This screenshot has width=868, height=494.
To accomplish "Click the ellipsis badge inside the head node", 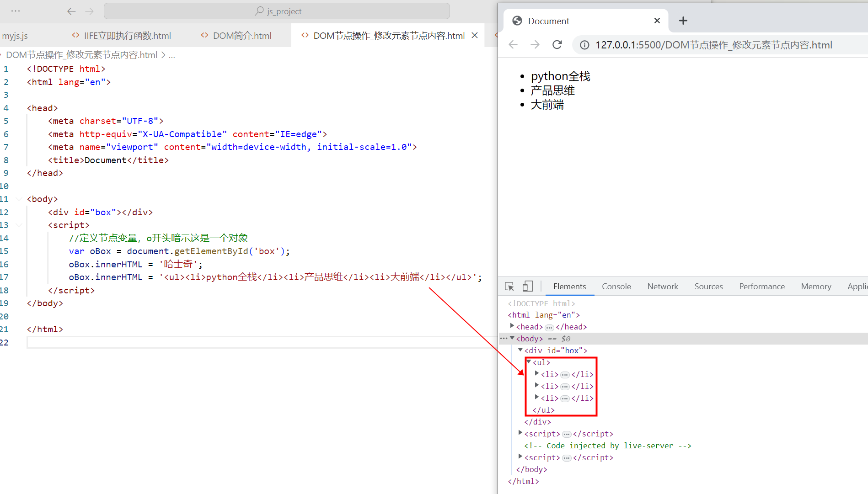I will pyautogui.click(x=549, y=327).
